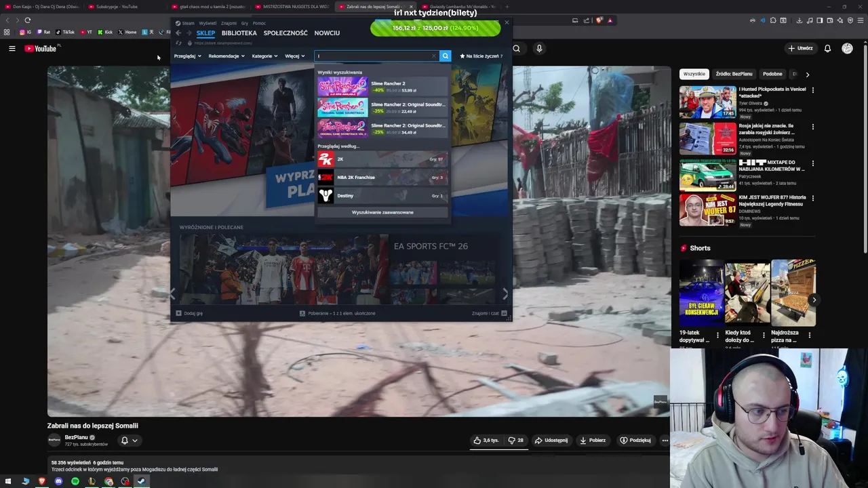Image resolution: width=868 pixels, height=488 pixels.
Task: Open 'Na liście życzeń' wishlist button
Action: (481, 56)
